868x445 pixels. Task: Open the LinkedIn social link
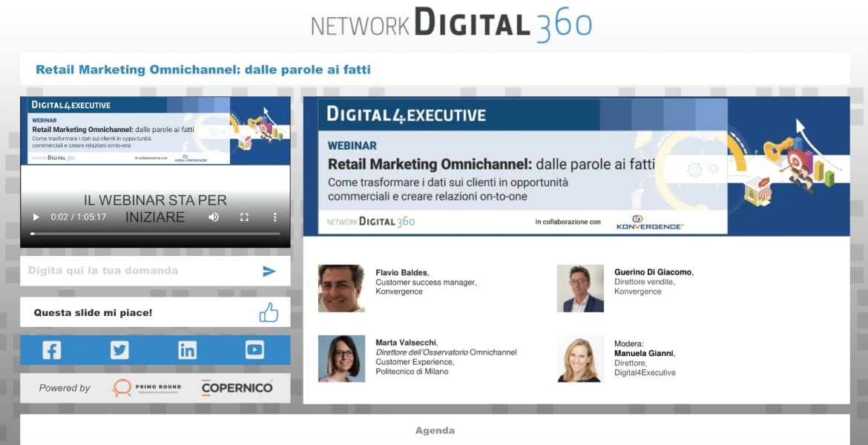point(187,350)
